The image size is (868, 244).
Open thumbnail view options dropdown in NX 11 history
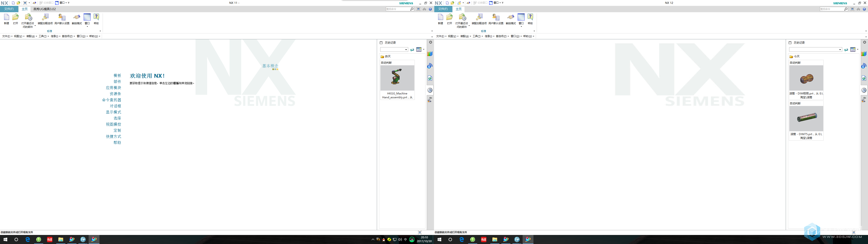click(x=424, y=49)
